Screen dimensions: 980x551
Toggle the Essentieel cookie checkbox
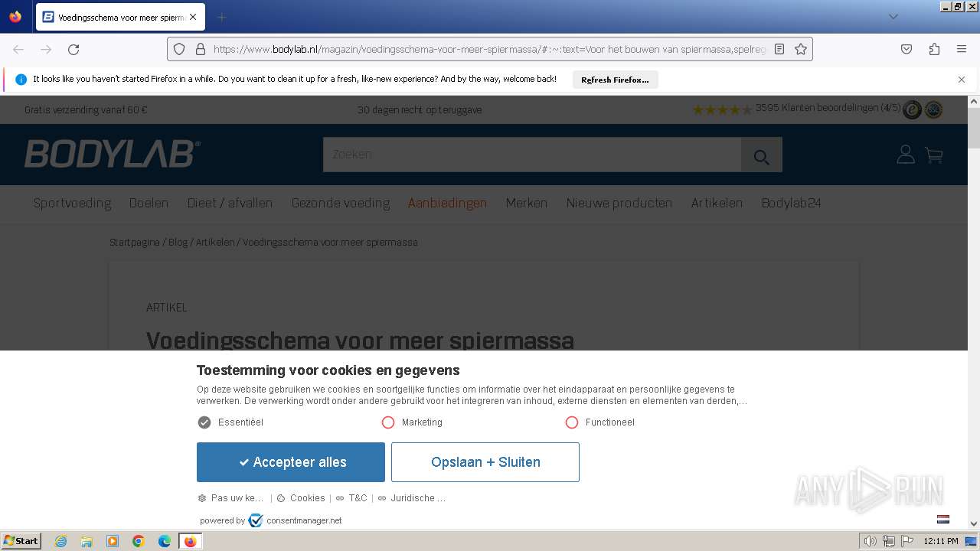[x=204, y=422]
